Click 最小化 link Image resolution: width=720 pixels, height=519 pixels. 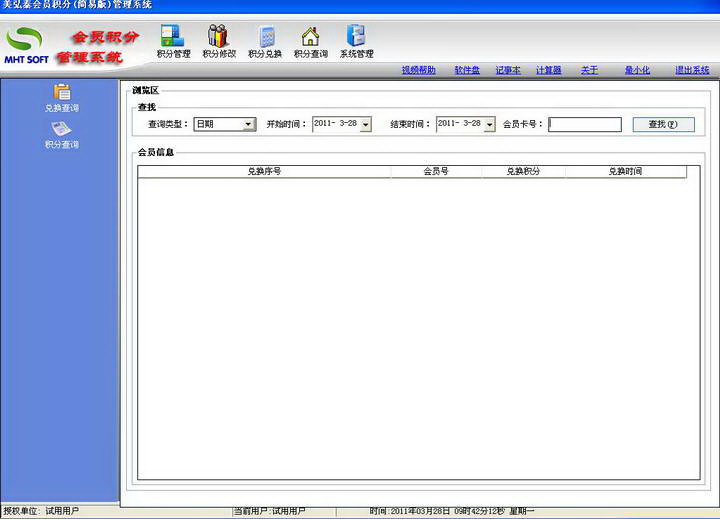pyautogui.click(x=637, y=70)
